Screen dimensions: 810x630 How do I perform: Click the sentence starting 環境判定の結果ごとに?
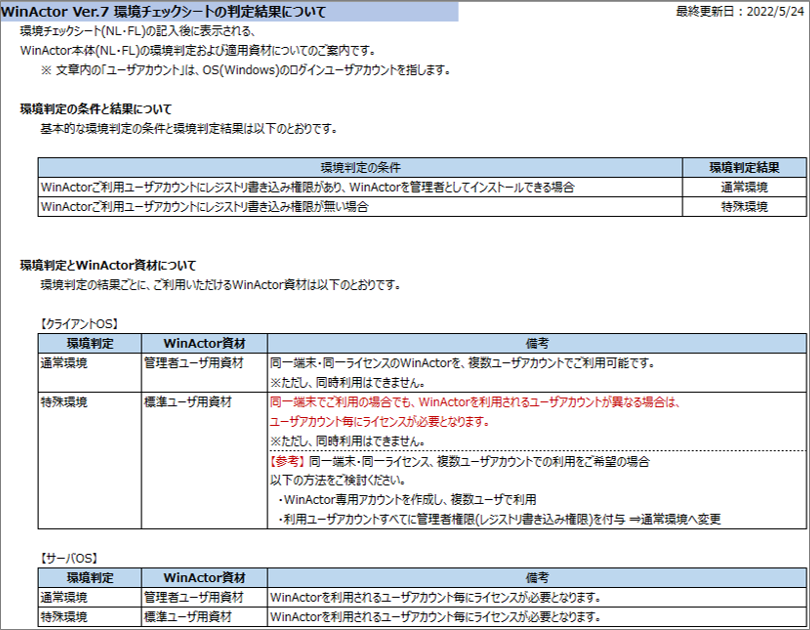[x=221, y=285]
